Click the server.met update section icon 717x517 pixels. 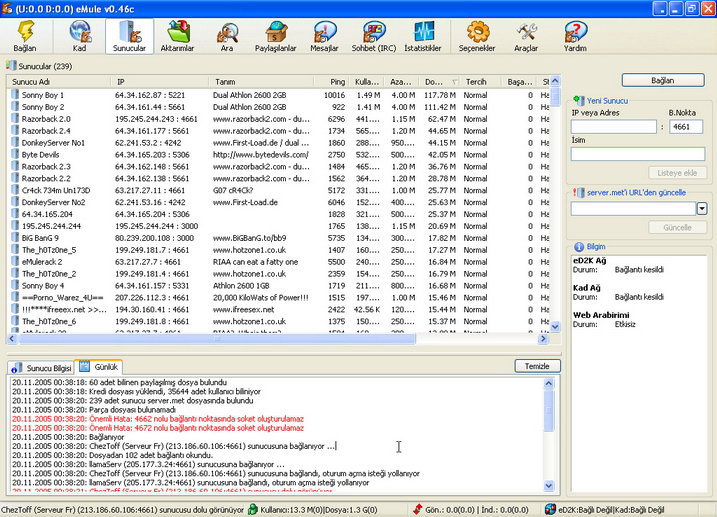(578, 192)
